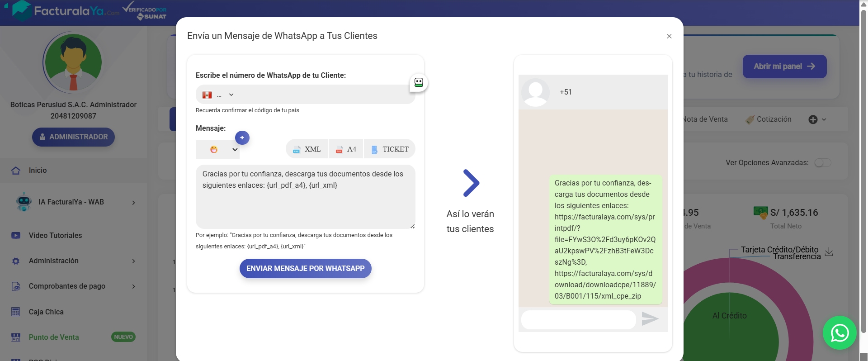Click the administrator profile avatar
The image size is (868, 361).
pos(73,62)
